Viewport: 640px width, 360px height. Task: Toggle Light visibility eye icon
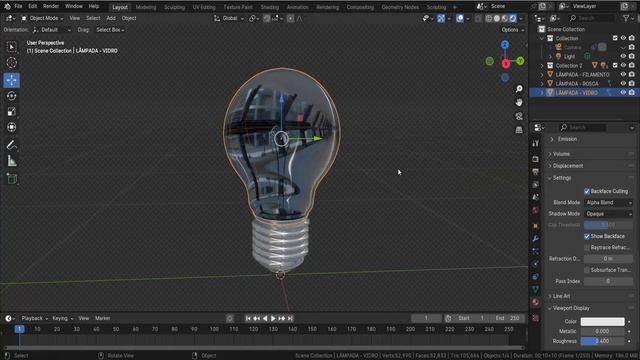pyautogui.click(x=623, y=56)
